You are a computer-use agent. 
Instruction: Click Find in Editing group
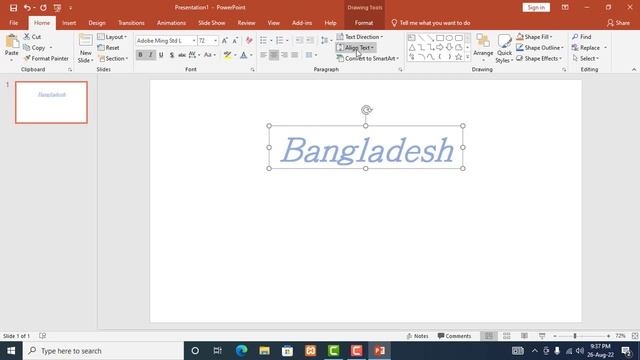582,37
